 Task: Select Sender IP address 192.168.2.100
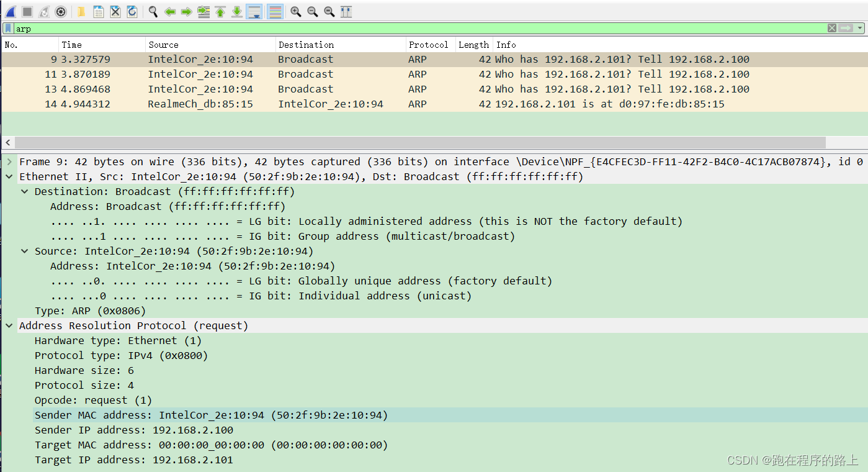133,430
